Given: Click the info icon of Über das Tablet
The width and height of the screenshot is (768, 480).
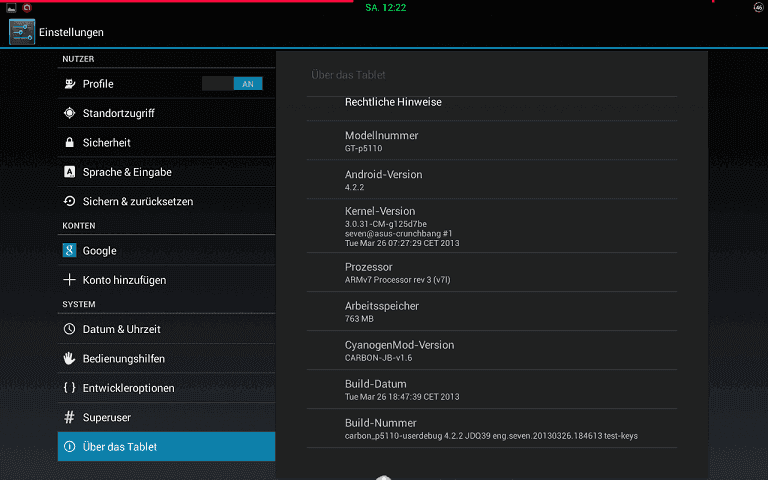Looking at the screenshot, I should (x=70, y=447).
